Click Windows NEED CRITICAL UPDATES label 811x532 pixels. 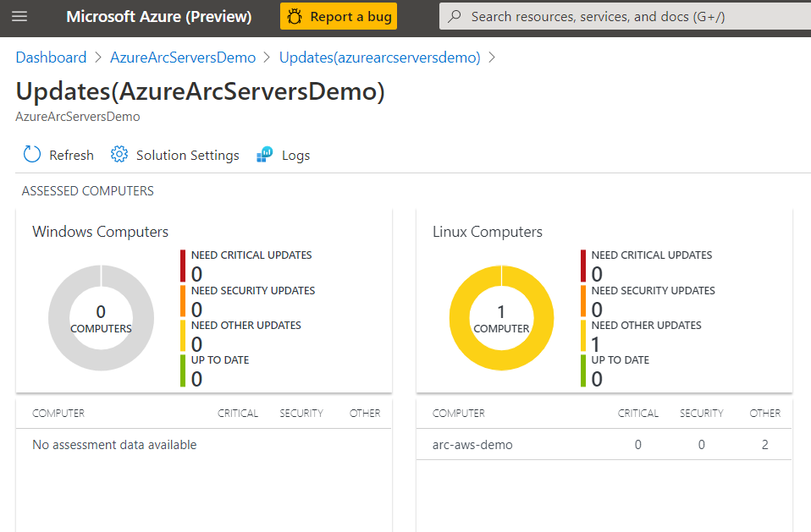click(x=251, y=255)
